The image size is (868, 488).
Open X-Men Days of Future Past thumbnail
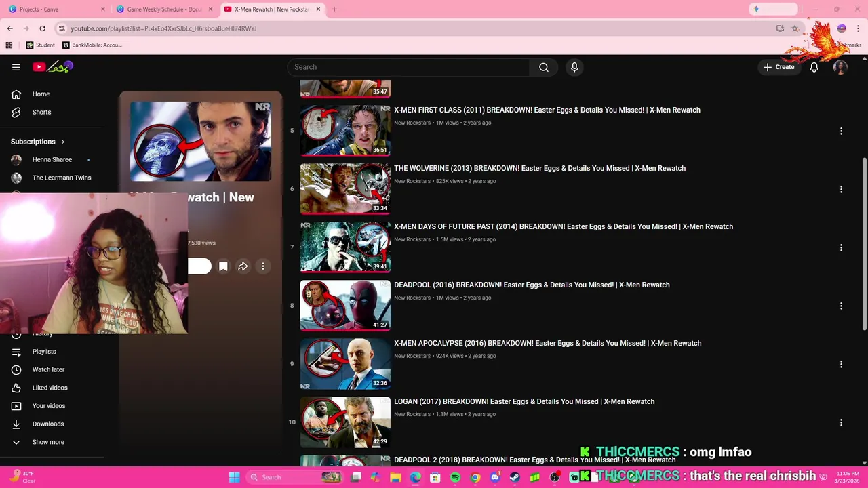[345, 247]
